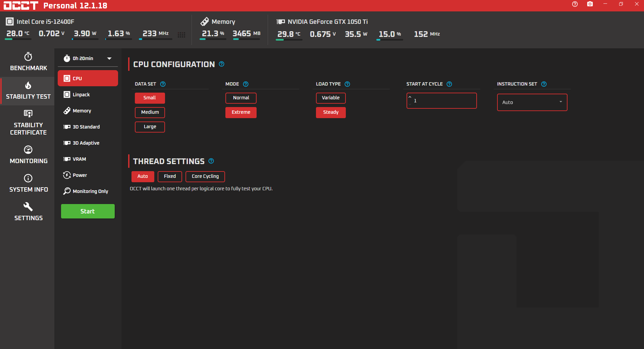
Task: Set mode to Normal
Action: click(241, 98)
